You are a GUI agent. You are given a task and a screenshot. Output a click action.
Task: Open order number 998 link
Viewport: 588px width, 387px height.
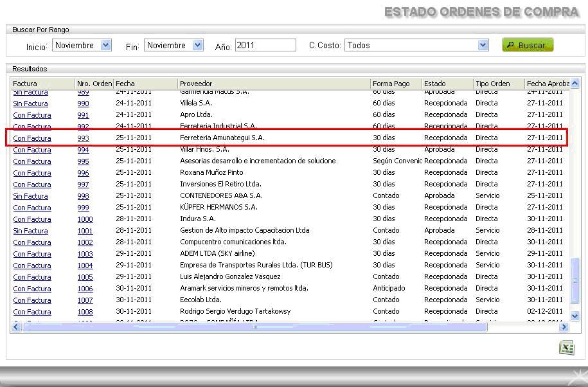point(84,196)
